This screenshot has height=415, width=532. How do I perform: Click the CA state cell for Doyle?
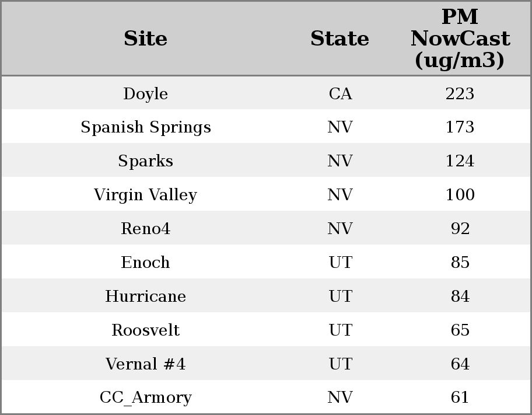pos(340,94)
